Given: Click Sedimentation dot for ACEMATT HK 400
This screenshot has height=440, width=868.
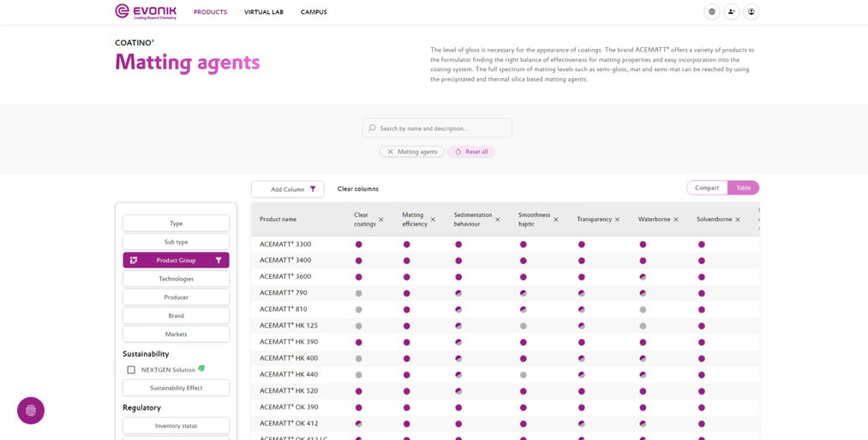Looking at the screenshot, I should [458, 359].
